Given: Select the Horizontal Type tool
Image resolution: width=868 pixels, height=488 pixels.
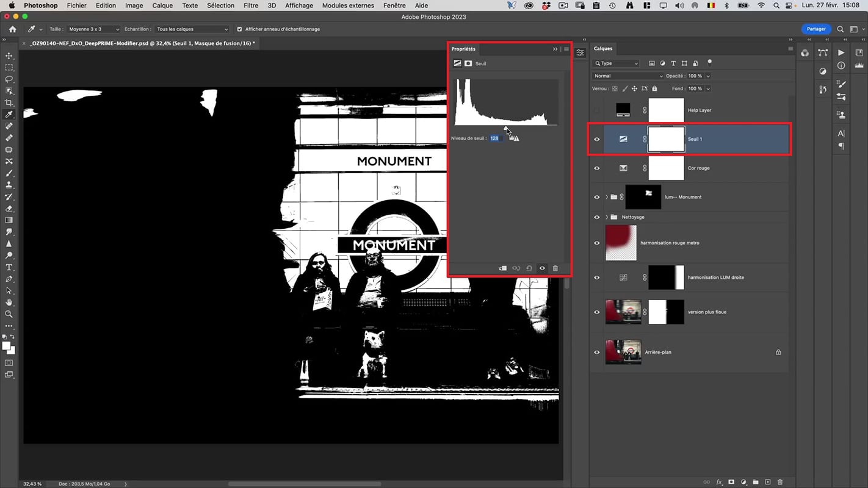Looking at the screenshot, I should pyautogui.click(x=9, y=267).
